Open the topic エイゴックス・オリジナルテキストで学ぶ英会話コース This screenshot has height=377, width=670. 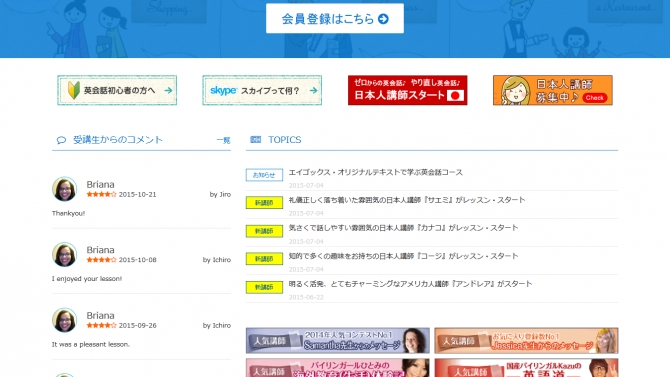[376, 172]
